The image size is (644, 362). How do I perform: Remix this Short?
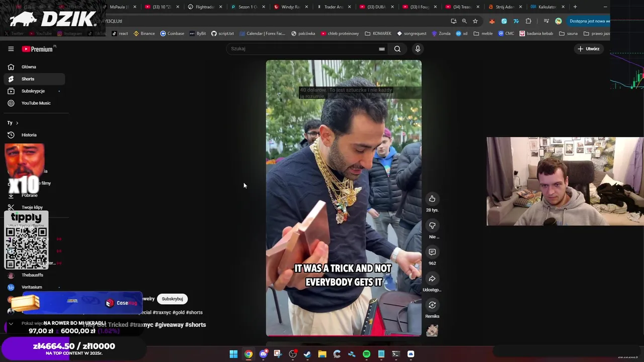(432, 305)
